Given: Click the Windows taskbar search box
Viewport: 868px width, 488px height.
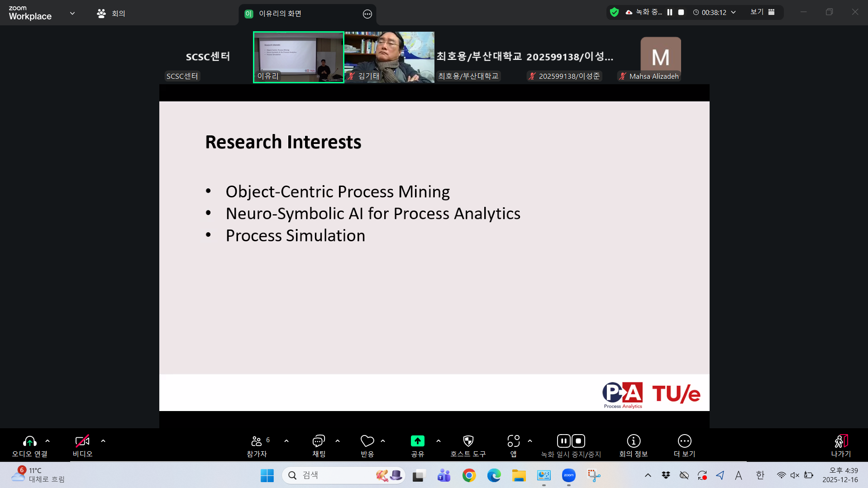Looking at the screenshot, I should tap(335, 475).
